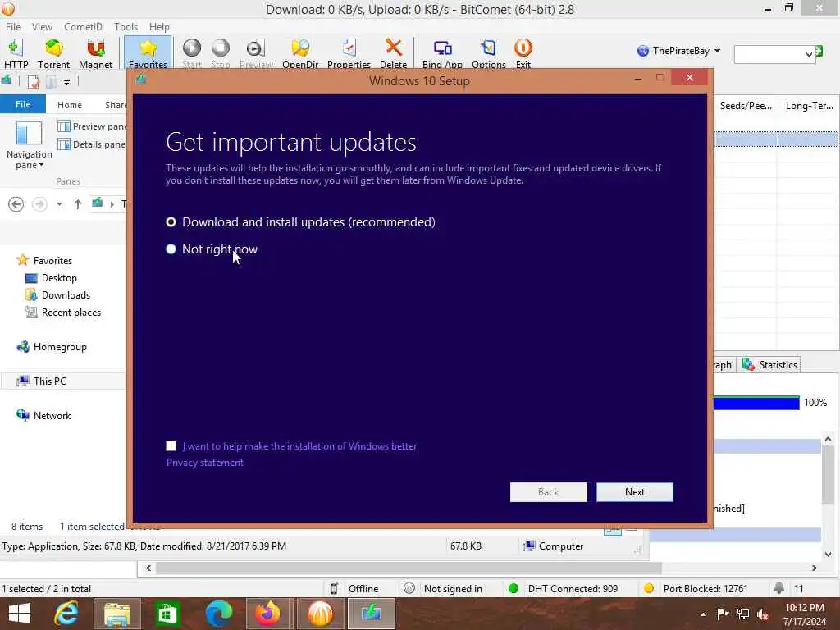Expand the Navigation pane dropdown arrow
The width and height of the screenshot is (840, 630).
41,165
